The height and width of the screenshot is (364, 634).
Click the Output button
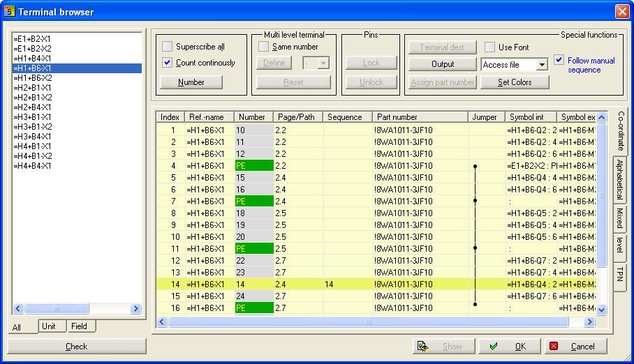(443, 64)
